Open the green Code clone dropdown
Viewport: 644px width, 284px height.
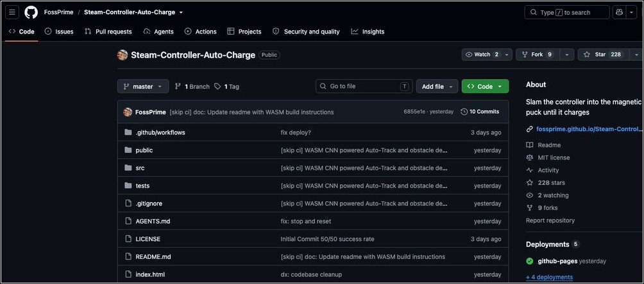coord(485,87)
